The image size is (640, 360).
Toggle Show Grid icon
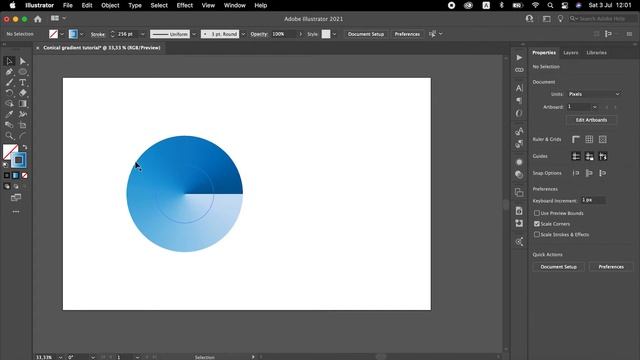click(589, 140)
